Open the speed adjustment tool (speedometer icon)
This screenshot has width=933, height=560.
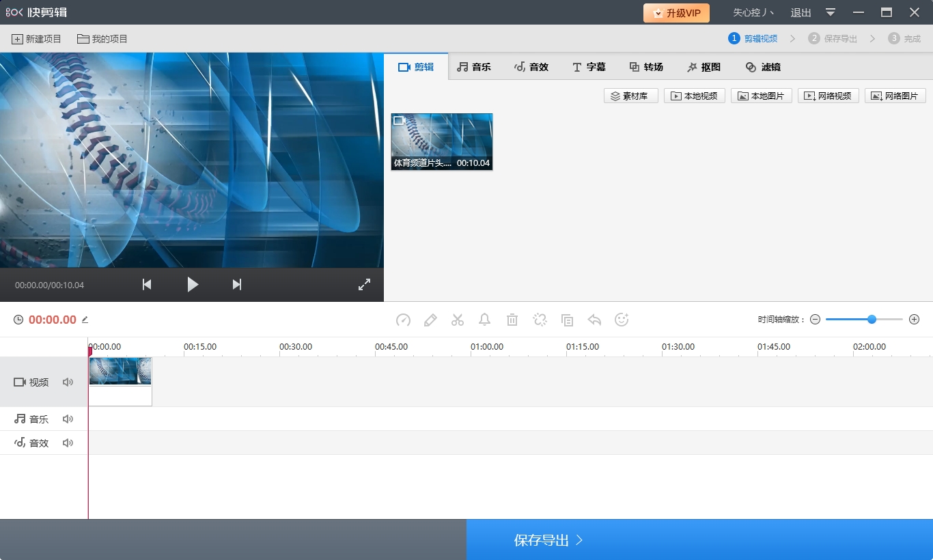(x=403, y=320)
